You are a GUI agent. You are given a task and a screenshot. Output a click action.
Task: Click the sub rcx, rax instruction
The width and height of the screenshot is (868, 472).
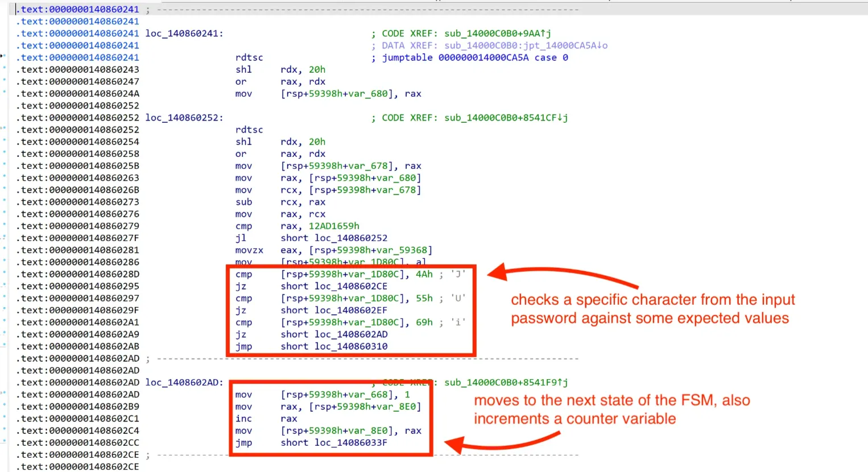(x=243, y=202)
